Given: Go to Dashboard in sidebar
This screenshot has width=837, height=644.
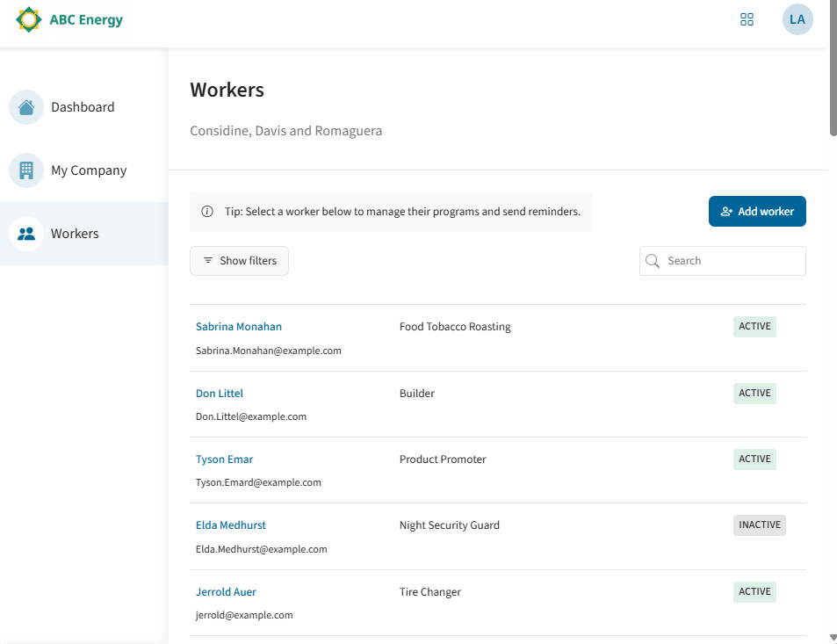Looking at the screenshot, I should pyautogui.click(x=84, y=107).
